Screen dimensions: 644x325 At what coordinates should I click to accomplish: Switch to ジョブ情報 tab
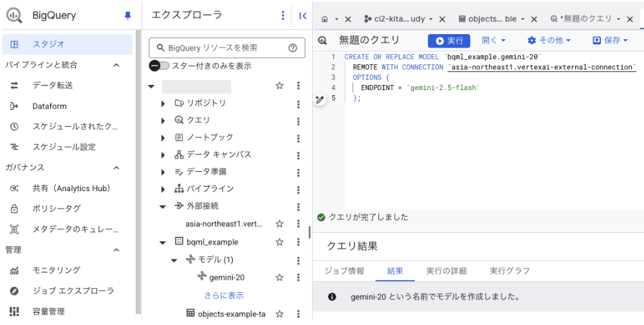[344, 271]
